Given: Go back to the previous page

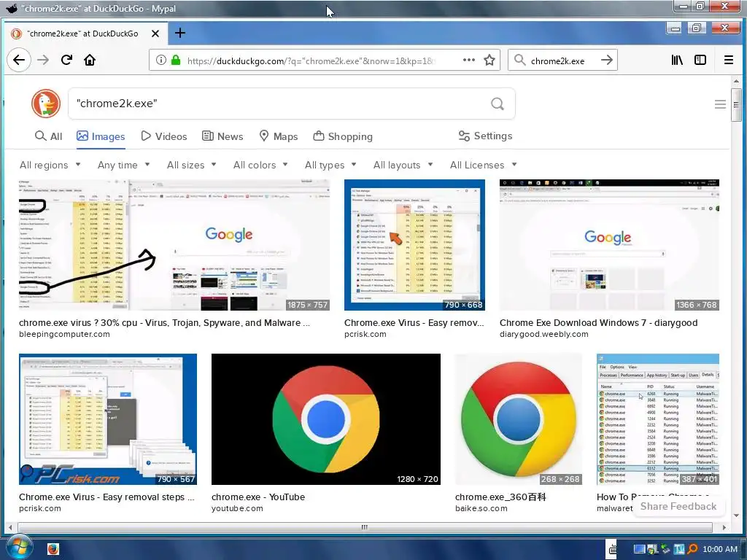Looking at the screenshot, I should (x=19, y=60).
